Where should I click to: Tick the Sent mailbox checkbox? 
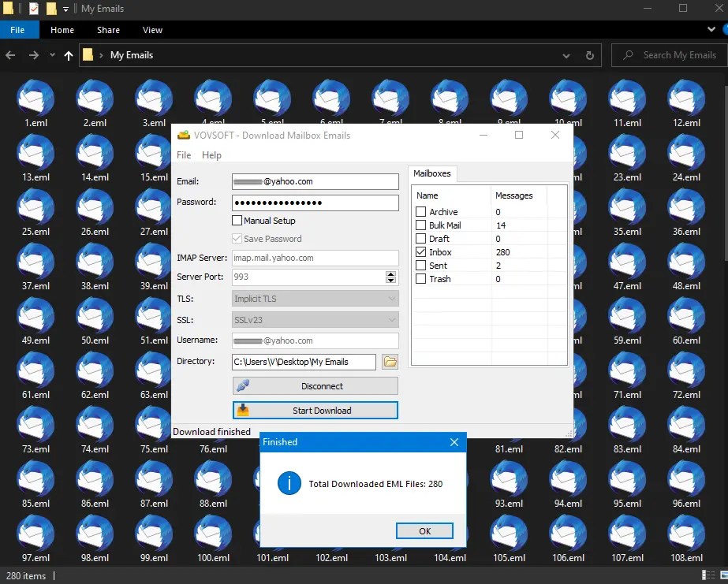(x=421, y=266)
